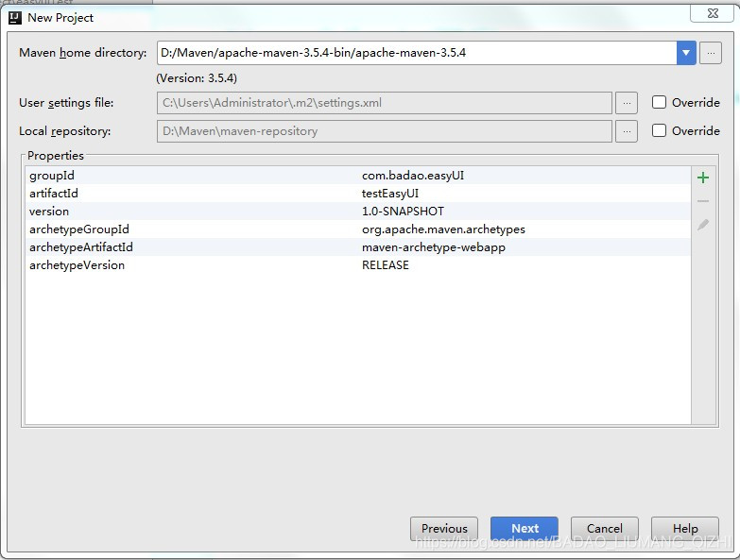Browse for the Maven home directory
Viewport: 740px width, 560px height.
coord(711,53)
